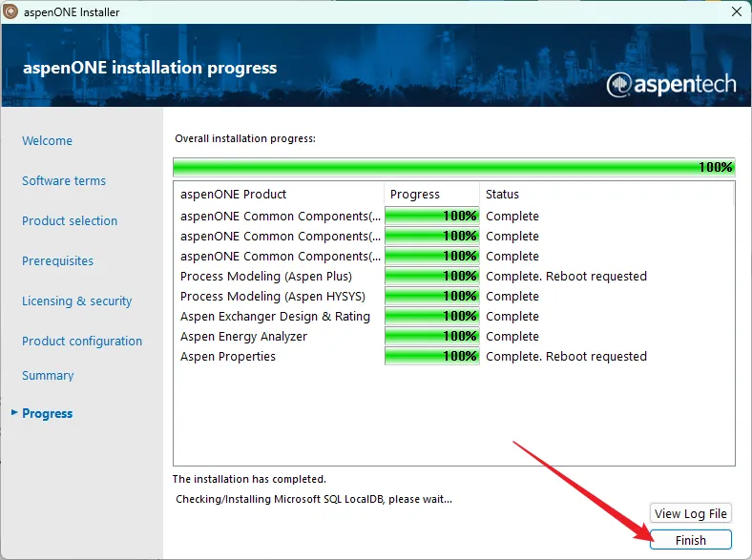This screenshot has height=560, width=752.
Task: Open the Prerequisites step
Action: tap(57, 260)
